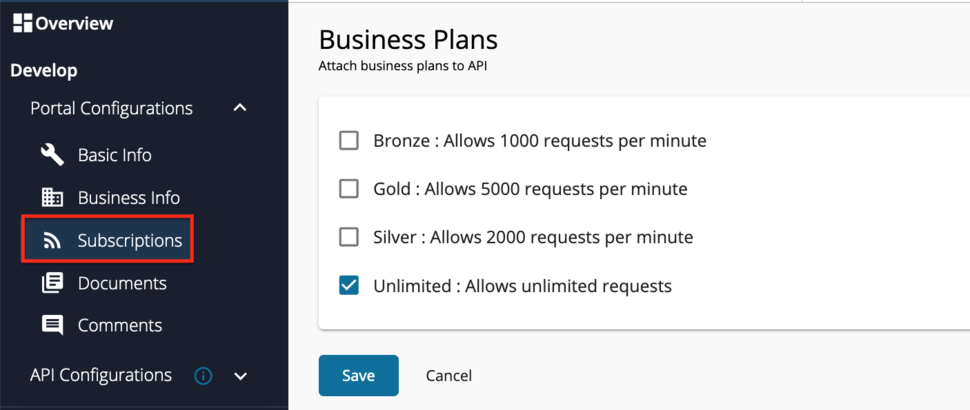This screenshot has height=410, width=970.
Task: Enable the Bronze business plan checkbox
Action: coord(349,141)
